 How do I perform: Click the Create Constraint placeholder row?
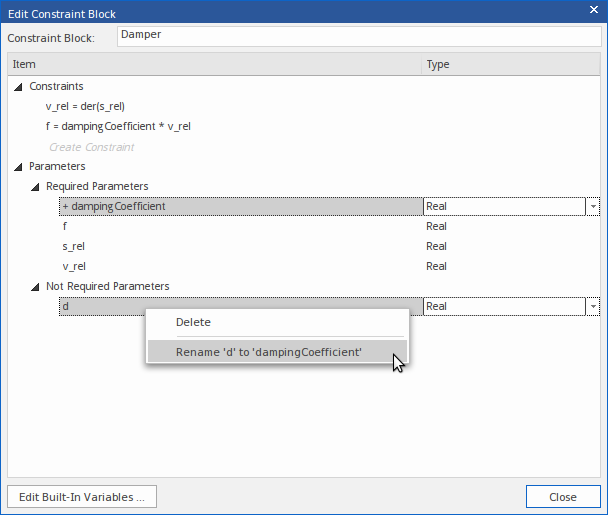tap(91, 147)
